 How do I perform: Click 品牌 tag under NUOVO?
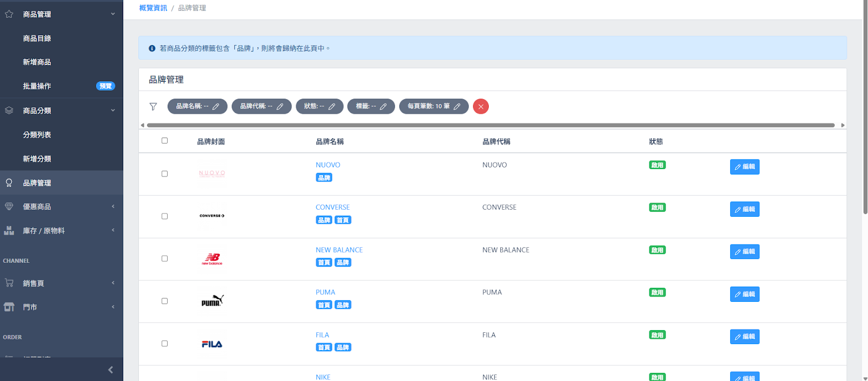coord(324,178)
